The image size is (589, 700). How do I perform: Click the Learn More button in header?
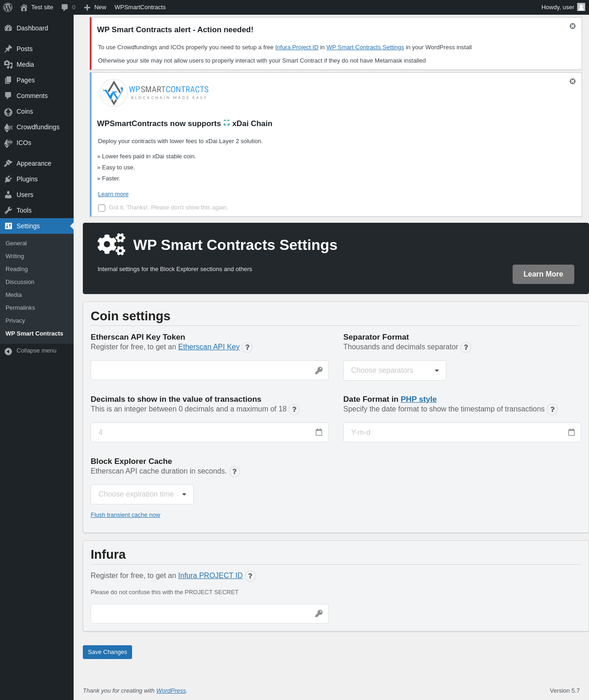tap(543, 274)
